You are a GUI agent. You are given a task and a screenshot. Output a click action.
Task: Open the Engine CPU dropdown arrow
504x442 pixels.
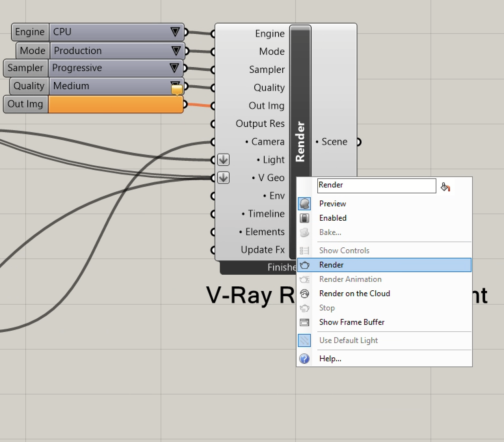175,32
